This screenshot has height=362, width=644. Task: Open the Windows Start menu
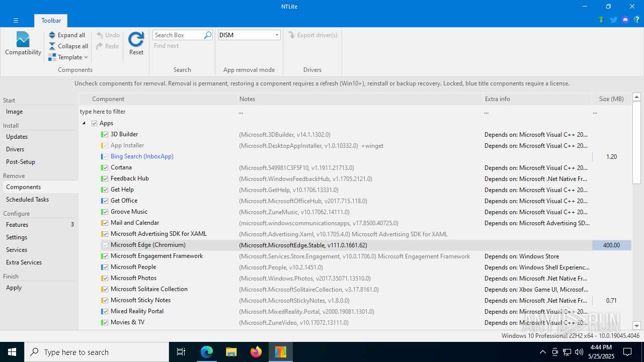tap(12, 352)
